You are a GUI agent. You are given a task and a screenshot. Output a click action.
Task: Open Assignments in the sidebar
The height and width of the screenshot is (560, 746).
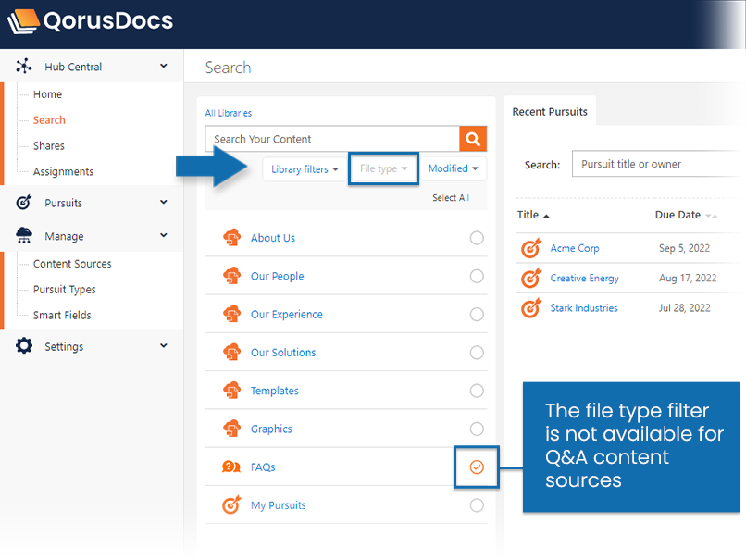point(63,171)
